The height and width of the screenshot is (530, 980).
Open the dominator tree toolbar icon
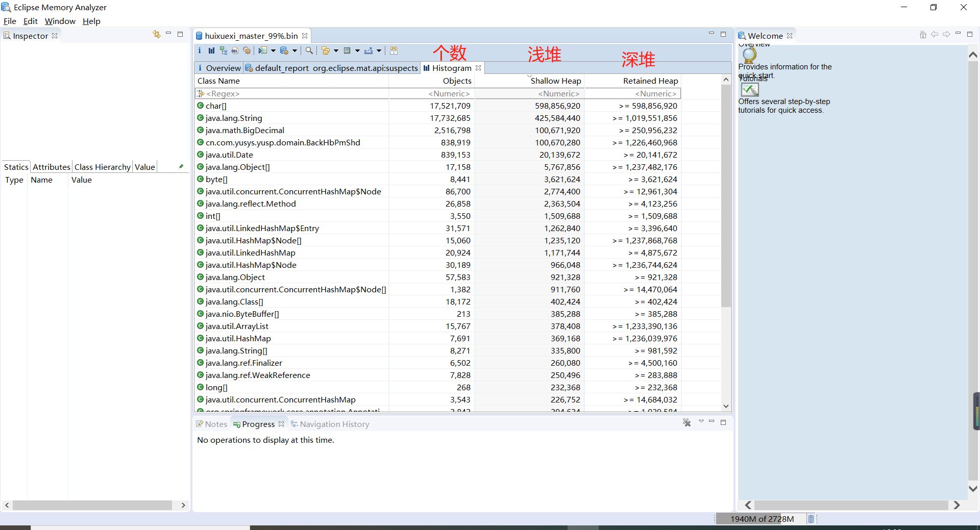point(223,51)
